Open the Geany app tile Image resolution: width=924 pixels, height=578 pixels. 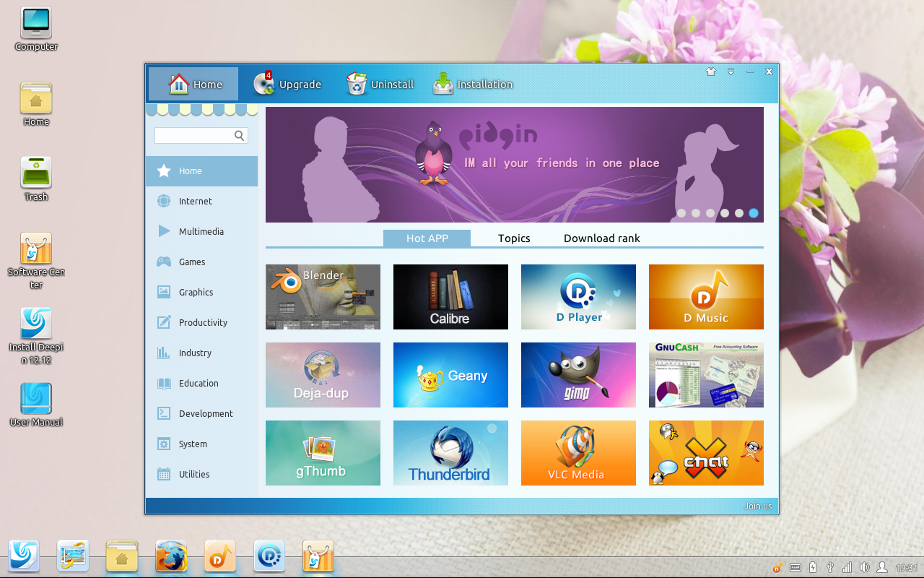tap(450, 375)
